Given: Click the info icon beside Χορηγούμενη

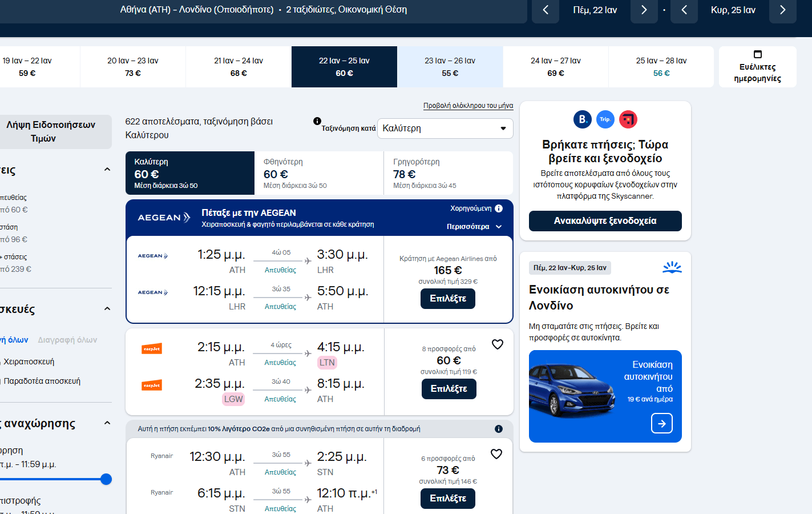Looking at the screenshot, I should coord(499,208).
